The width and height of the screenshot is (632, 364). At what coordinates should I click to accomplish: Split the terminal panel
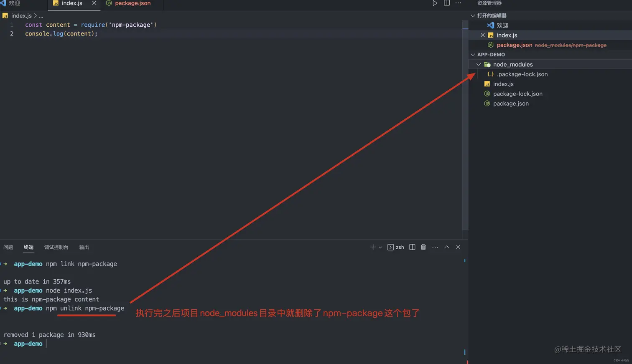click(x=412, y=247)
